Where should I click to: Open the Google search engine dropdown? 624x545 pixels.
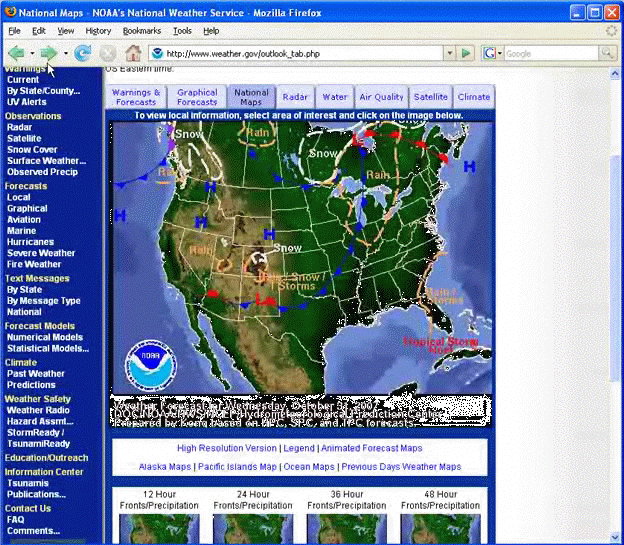(500, 53)
